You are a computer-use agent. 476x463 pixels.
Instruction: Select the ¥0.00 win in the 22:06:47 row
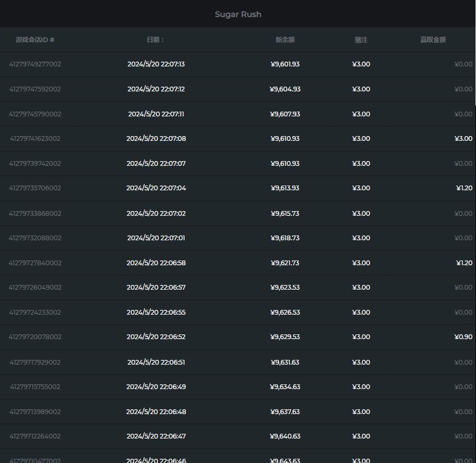463,436
